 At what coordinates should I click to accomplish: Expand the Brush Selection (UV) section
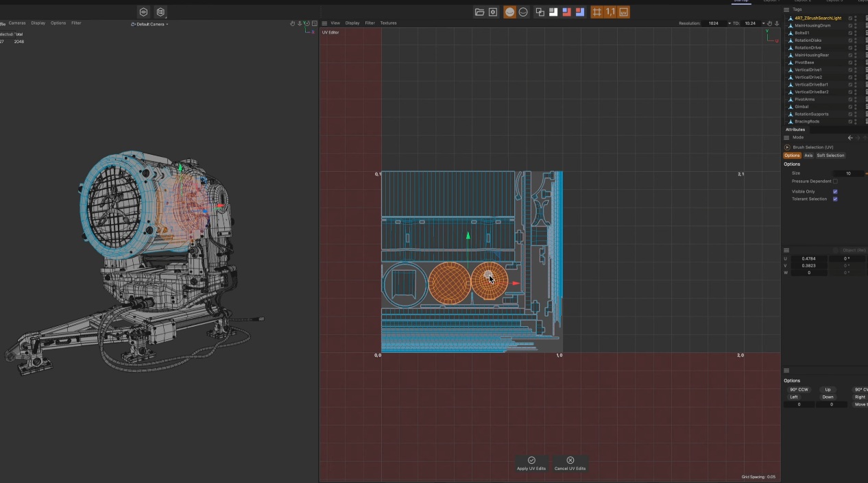click(787, 147)
